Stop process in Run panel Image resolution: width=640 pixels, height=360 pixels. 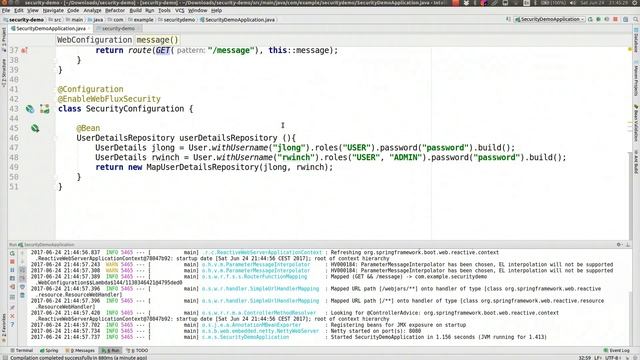[x=12, y=262]
